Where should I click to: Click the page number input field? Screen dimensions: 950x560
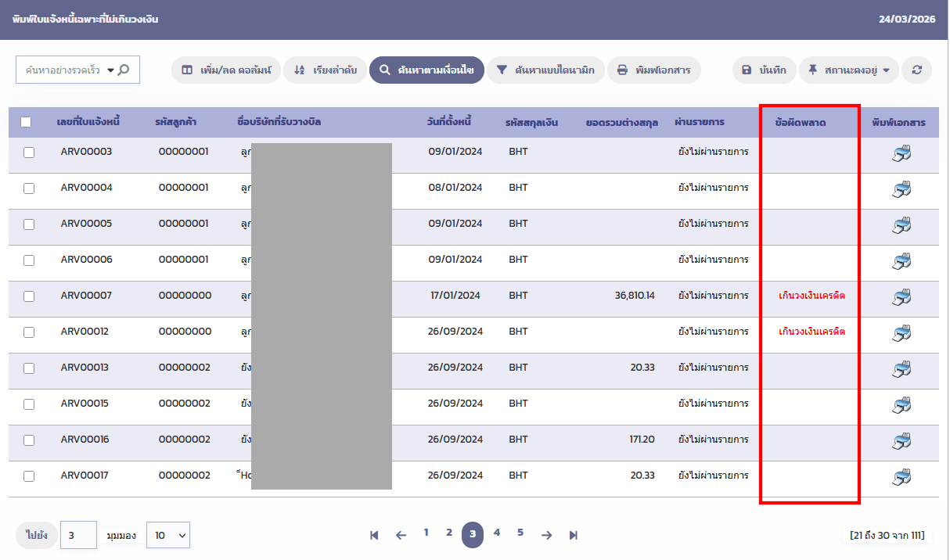click(78, 535)
